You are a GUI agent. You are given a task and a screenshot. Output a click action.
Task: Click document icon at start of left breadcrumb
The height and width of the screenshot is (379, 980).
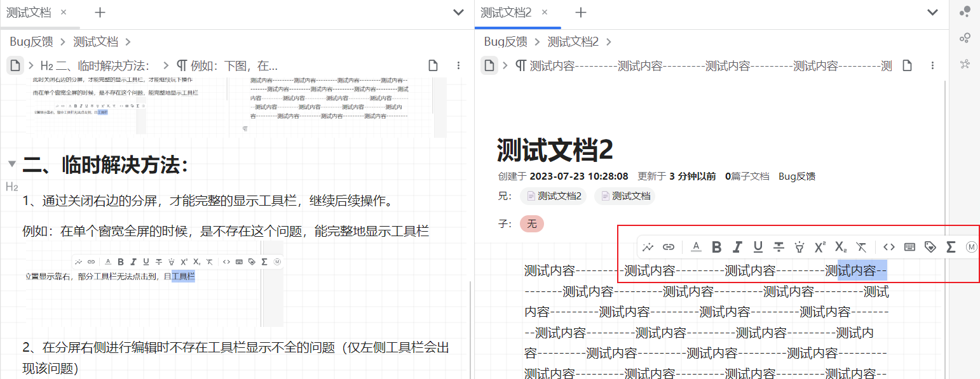(x=15, y=65)
